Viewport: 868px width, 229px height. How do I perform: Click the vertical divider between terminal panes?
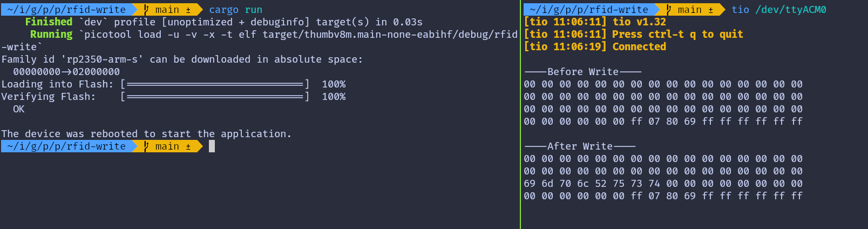(520, 114)
